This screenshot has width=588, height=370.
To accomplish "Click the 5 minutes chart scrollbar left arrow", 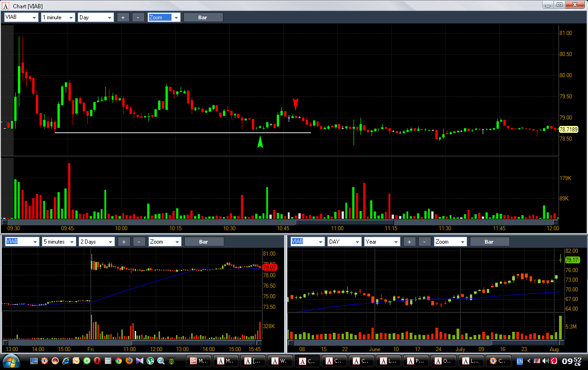I will coord(6,342).
